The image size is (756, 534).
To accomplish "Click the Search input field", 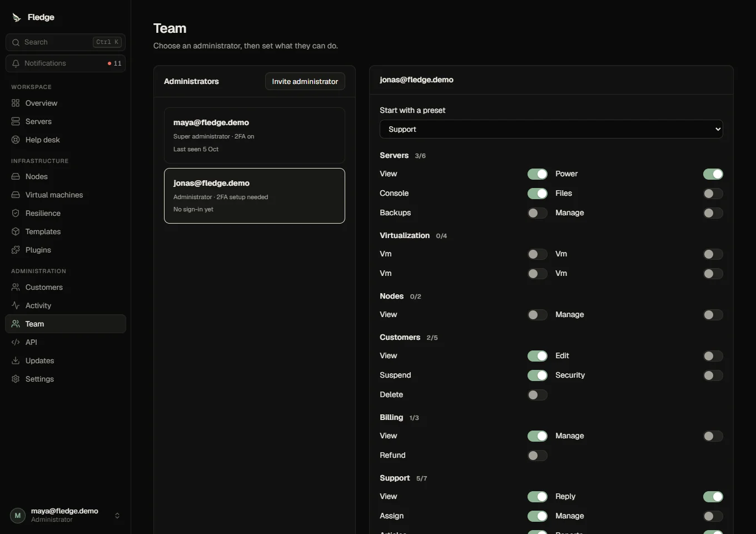I will tap(66, 42).
